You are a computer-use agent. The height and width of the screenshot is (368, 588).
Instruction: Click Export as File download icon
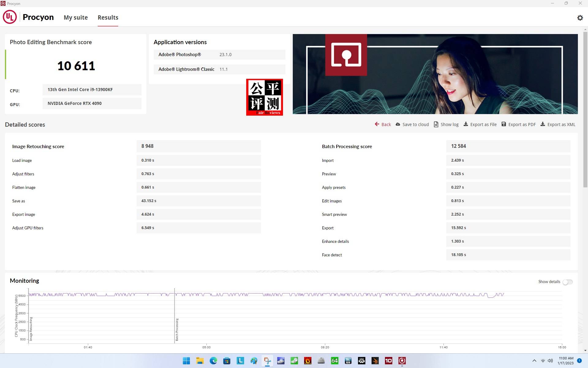[x=466, y=124]
